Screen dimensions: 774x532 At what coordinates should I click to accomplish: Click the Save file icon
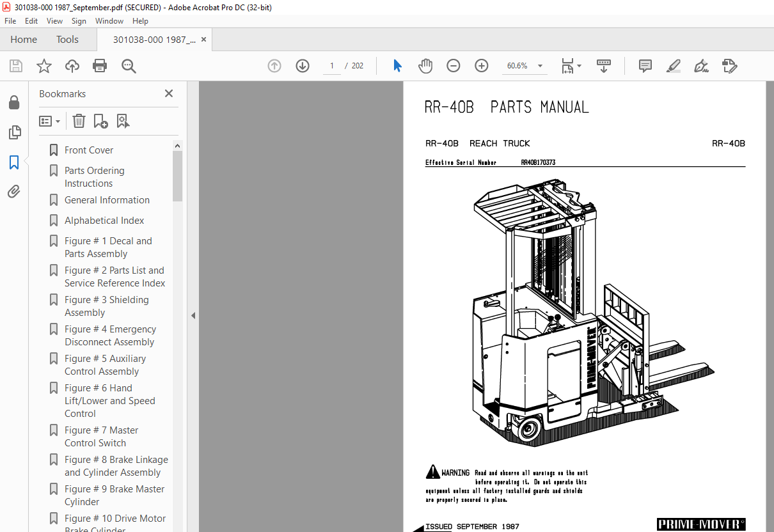[x=16, y=66]
